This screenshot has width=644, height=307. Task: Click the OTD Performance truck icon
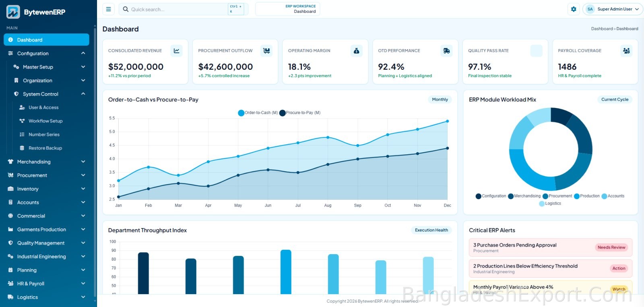(x=446, y=51)
